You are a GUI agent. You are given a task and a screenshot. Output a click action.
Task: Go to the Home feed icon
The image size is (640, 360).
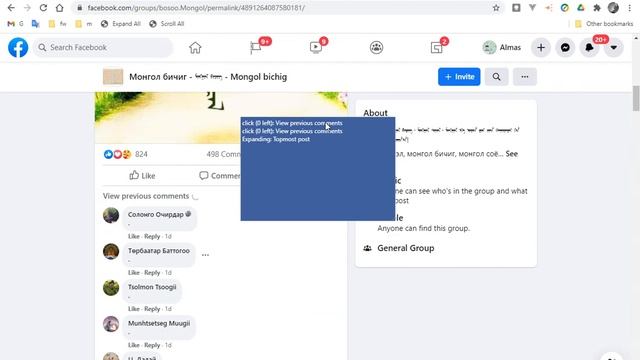(x=195, y=48)
